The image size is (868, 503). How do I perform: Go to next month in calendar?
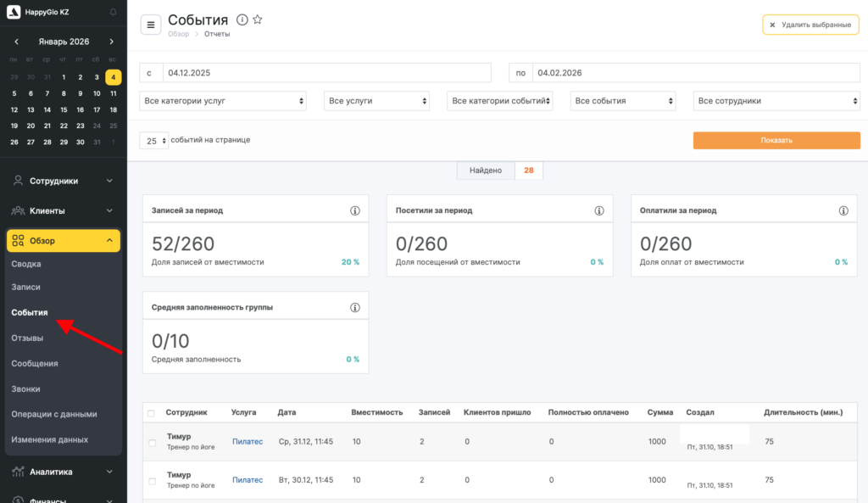pos(111,42)
